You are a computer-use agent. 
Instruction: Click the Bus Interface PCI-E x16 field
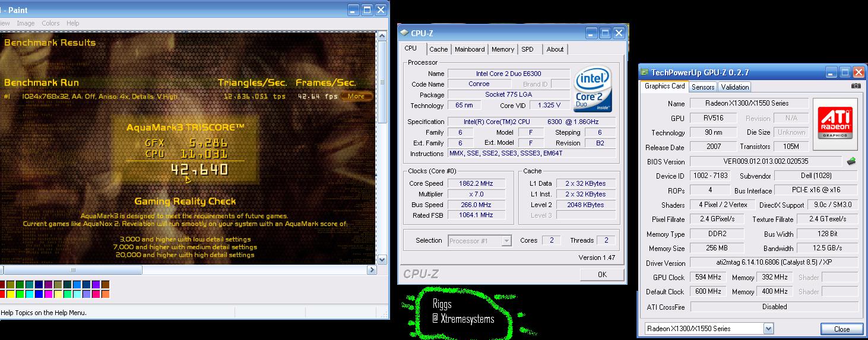(x=816, y=190)
